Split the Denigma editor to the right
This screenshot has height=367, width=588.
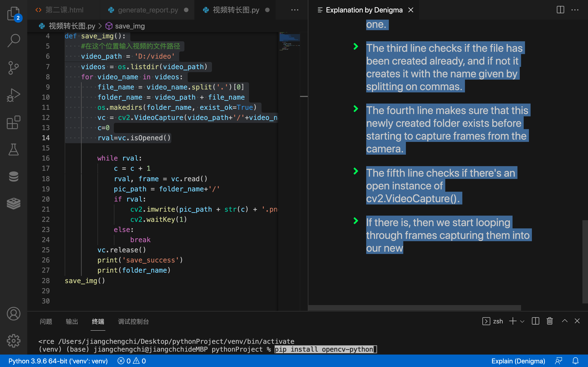click(x=560, y=10)
